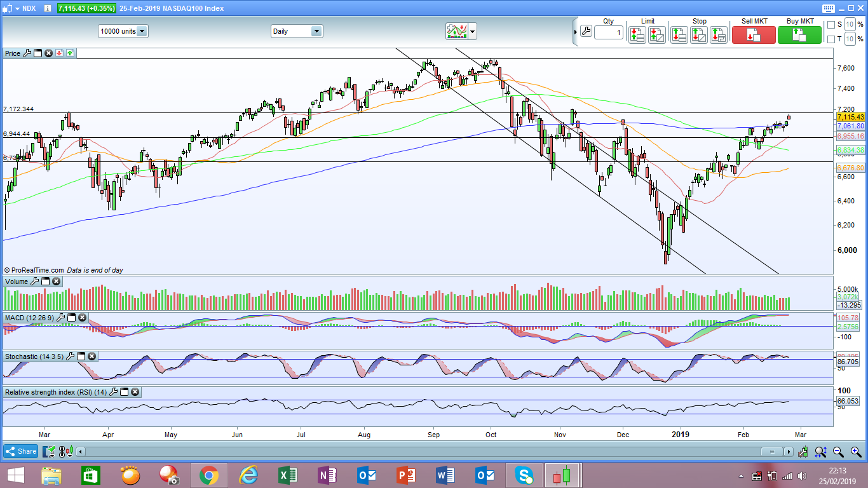Place first Limit order button
The image size is (868, 488).
tap(637, 34)
